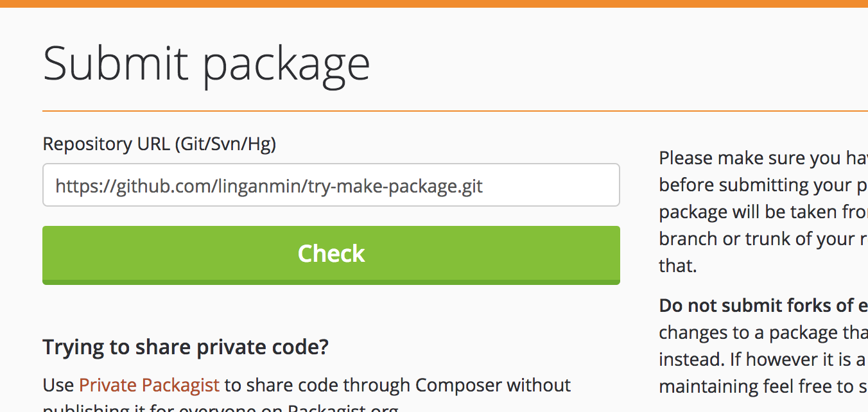Click the before submitting your text line
The height and width of the screenshot is (412, 868).
click(x=763, y=185)
